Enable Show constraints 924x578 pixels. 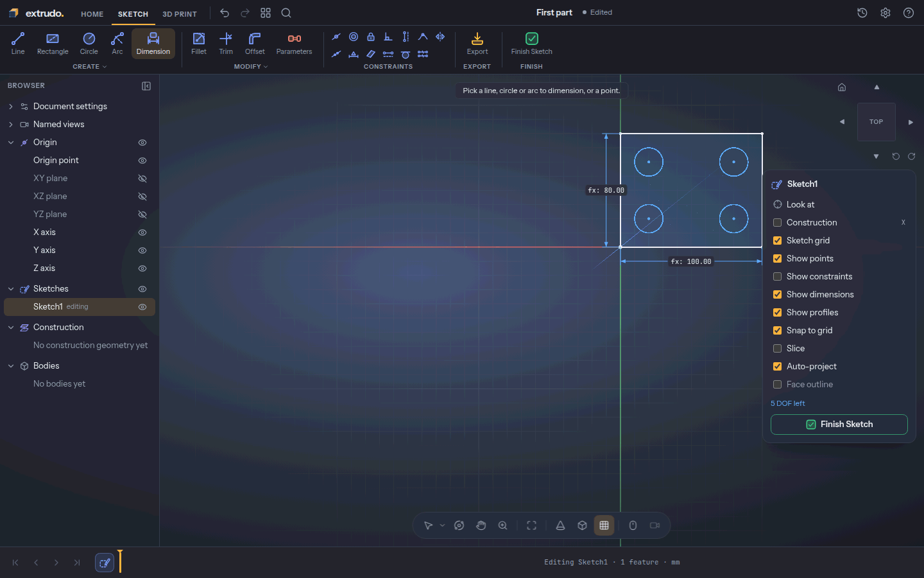click(x=777, y=277)
